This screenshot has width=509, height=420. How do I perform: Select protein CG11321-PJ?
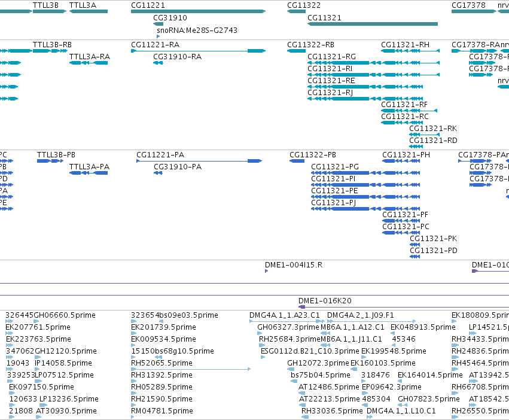(333, 203)
